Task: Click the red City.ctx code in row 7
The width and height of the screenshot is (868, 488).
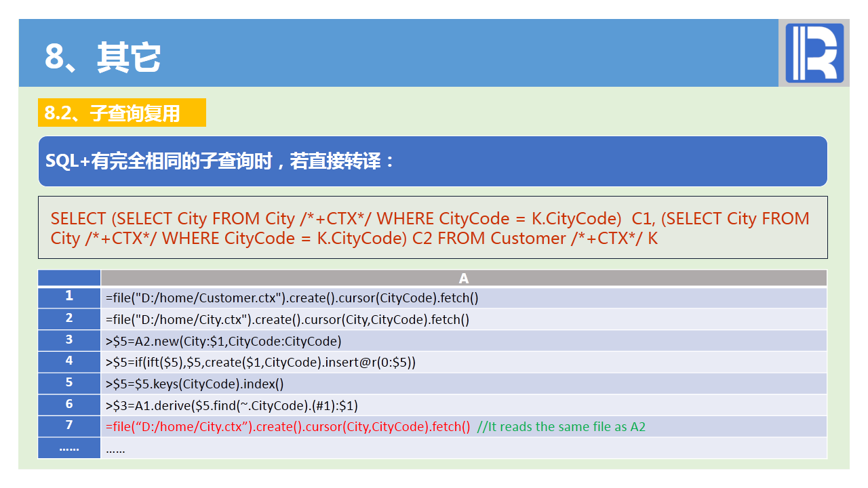Action: [x=288, y=426]
